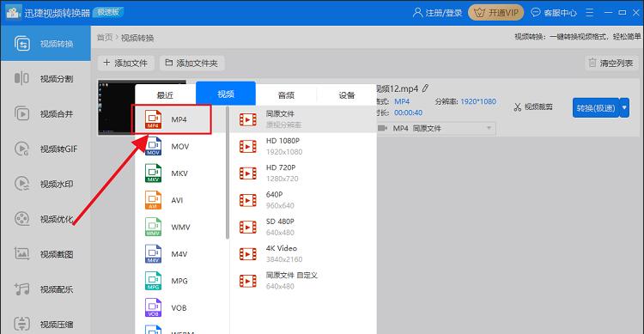Viewport: 644px width, 334px height.
Task: Click 注册/登录 link
Action: coord(437,13)
